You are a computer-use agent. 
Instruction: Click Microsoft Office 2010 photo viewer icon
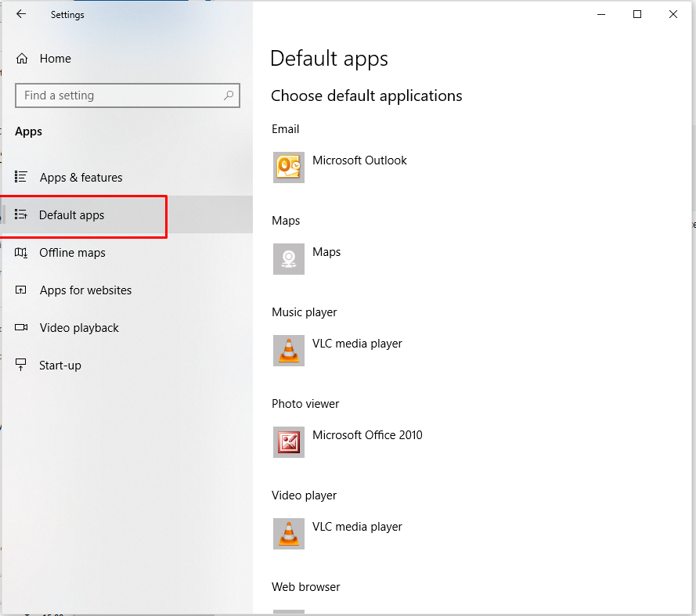[289, 442]
